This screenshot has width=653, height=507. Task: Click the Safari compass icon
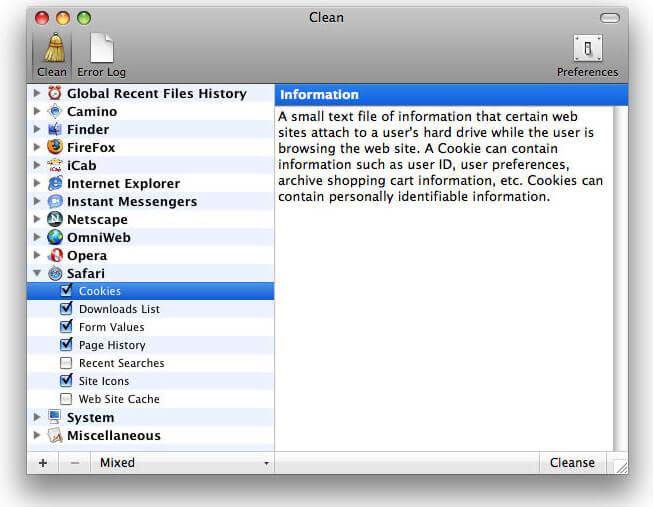pos(55,273)
